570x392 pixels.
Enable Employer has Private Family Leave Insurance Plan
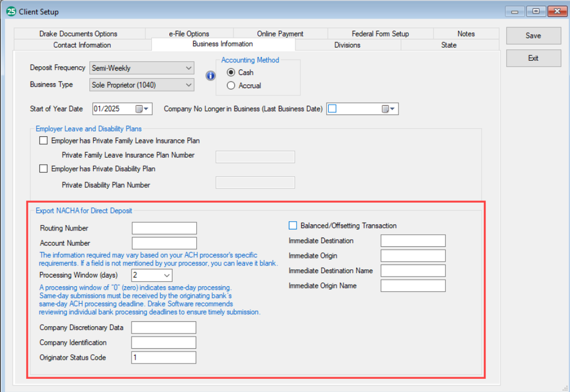click(x=43, y=140)
